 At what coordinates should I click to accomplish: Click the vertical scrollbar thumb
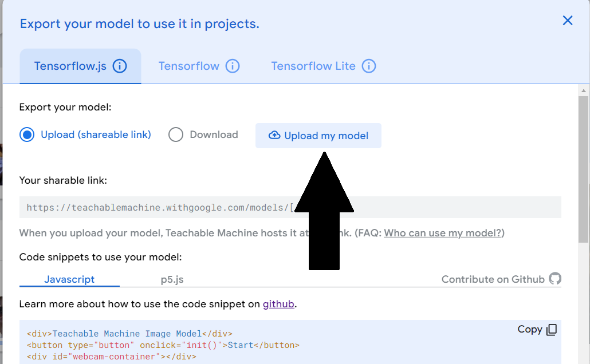coord(583,169)
